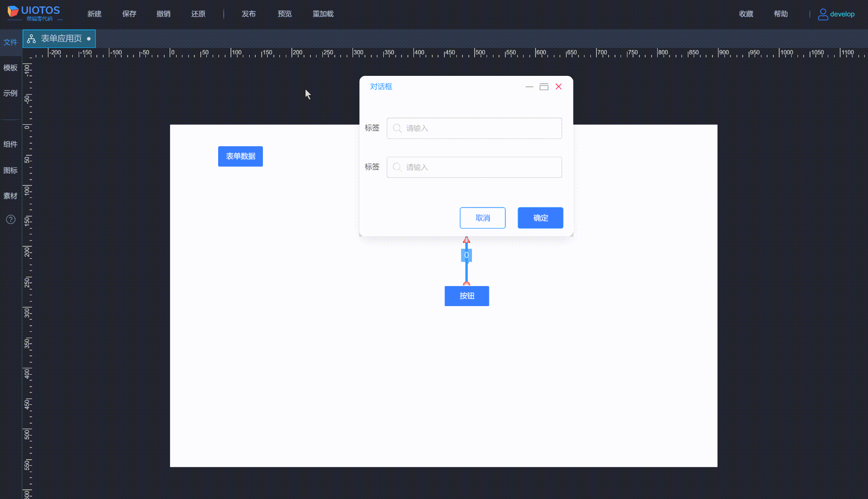This screenshot has height=499, width=868.
Task: Select the 新建 toolbar item
Action: [95, 14]
